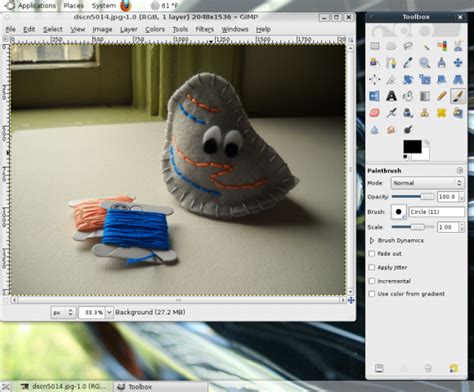Expand the Brush Dynamics section
Screen dimensions: 474x392
(372, 240)
